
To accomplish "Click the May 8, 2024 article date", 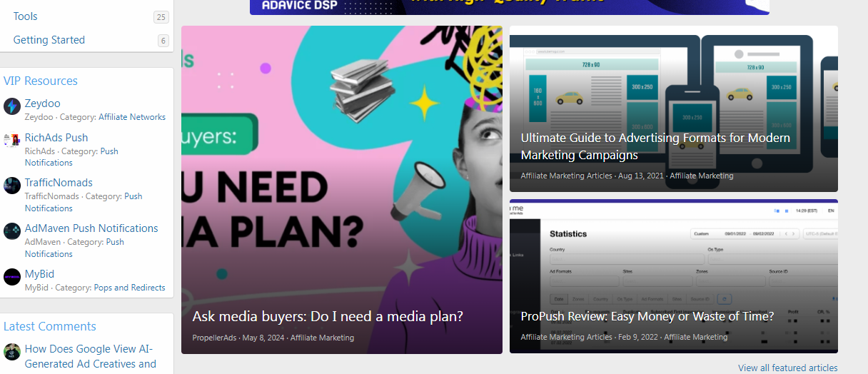I will (x=263, y=338).
